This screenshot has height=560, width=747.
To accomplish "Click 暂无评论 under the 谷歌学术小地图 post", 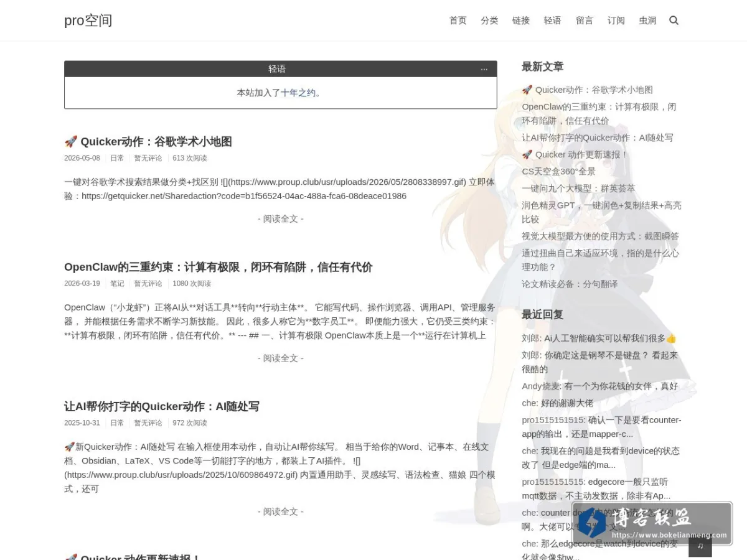I will click(x=148, y=158).
